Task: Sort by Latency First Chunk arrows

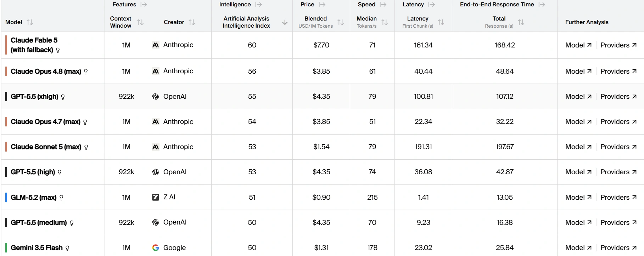Action: pos(441,22)
